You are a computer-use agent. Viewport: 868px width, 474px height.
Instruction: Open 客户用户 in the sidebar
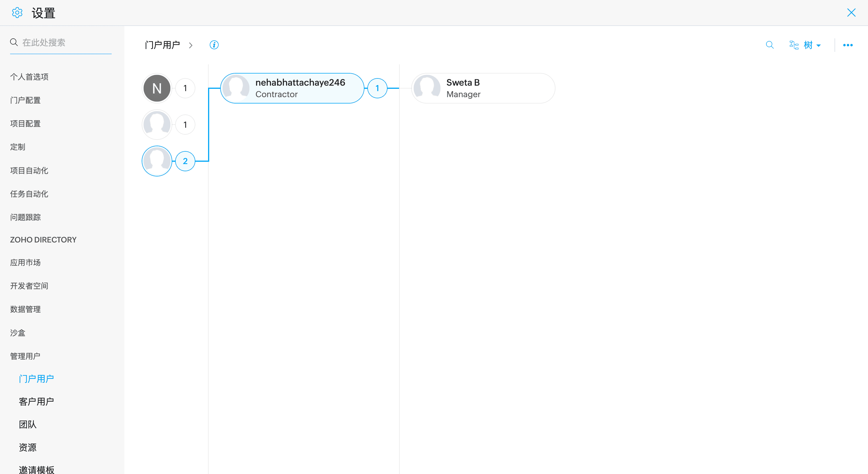(x=36, y=401)
